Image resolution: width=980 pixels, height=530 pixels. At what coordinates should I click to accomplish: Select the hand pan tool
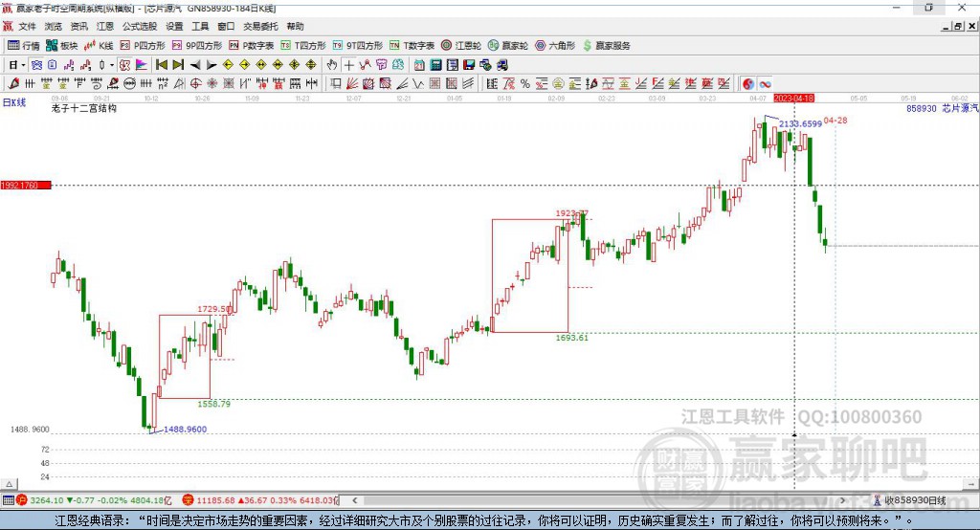(x=332, y=65)
